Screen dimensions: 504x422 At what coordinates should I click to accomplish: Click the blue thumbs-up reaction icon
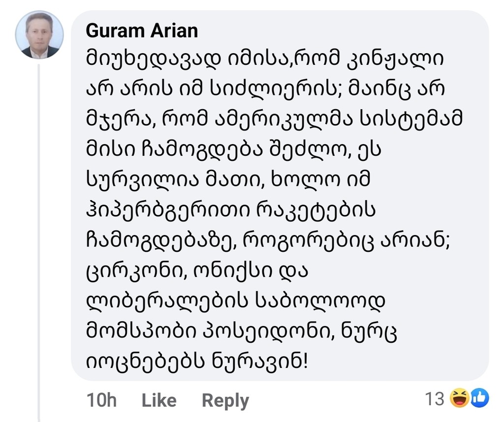click(x=480, y=398)
